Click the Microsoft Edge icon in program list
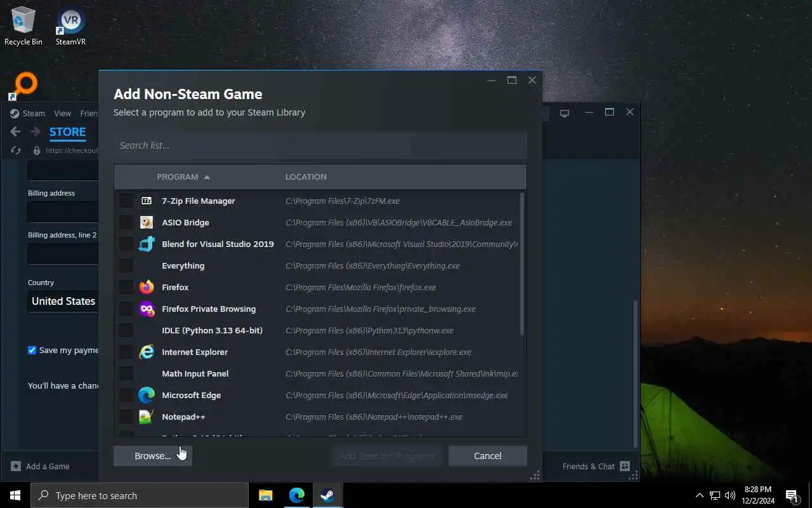The width and height of the screenshot is (812, 508). pyautogui.click(x=147, y=395)
